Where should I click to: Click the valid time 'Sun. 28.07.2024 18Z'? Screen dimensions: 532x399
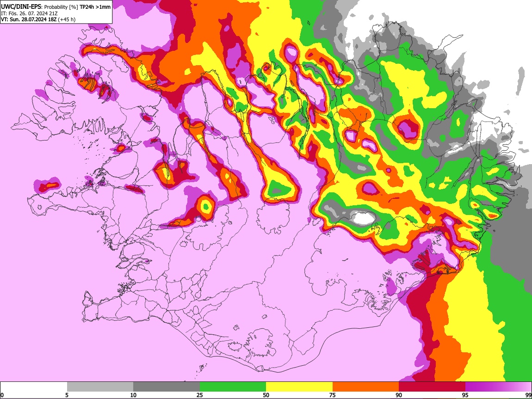(33, 19)
